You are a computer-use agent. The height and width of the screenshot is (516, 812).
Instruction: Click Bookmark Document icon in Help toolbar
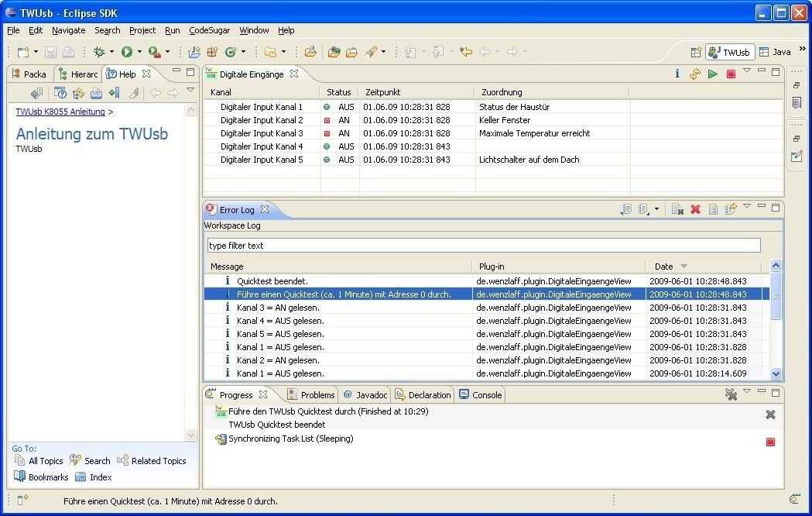point(115,93)
